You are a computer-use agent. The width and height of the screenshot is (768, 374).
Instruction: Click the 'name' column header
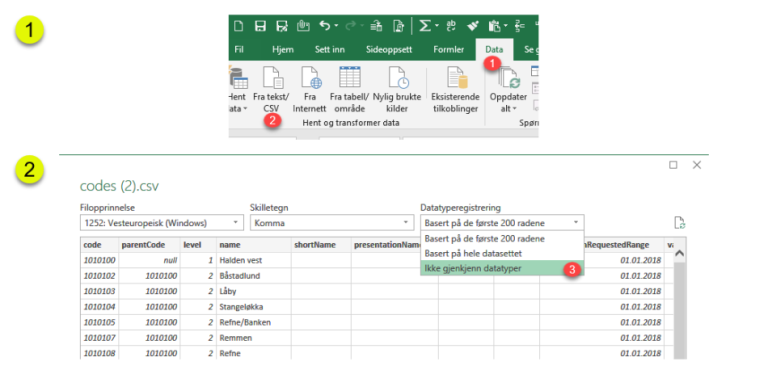[254, 245]
